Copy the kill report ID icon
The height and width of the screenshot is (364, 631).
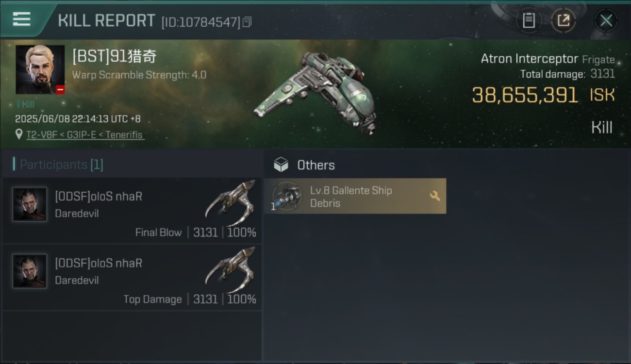pos(247,22)
